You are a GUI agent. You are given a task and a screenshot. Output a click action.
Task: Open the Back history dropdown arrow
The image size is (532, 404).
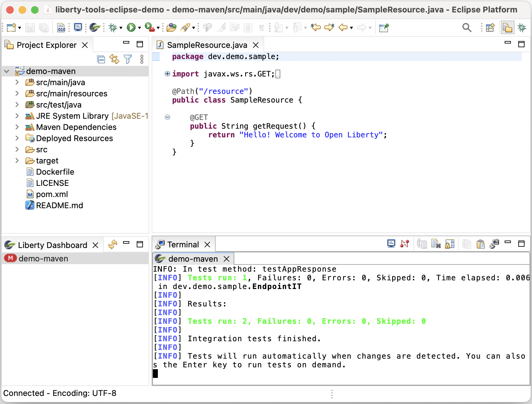[x=351, y=28]
